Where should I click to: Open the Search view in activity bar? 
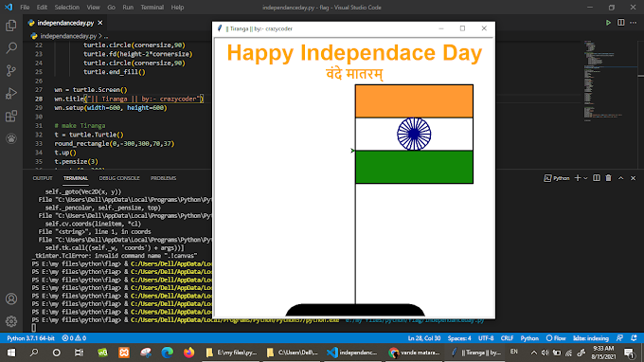pos(11,48)
